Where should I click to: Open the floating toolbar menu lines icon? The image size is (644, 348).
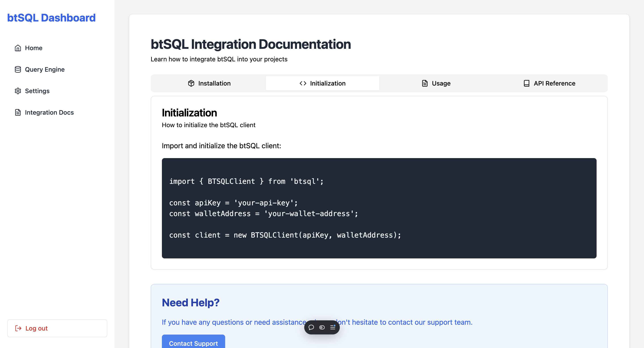[333, 327]
